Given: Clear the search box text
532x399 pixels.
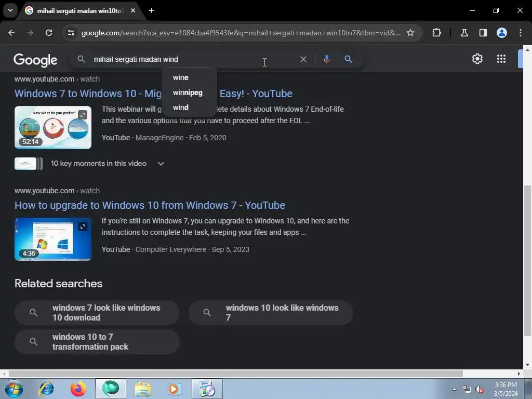Looking at the screenshot, I should click(x=303, y=59).
